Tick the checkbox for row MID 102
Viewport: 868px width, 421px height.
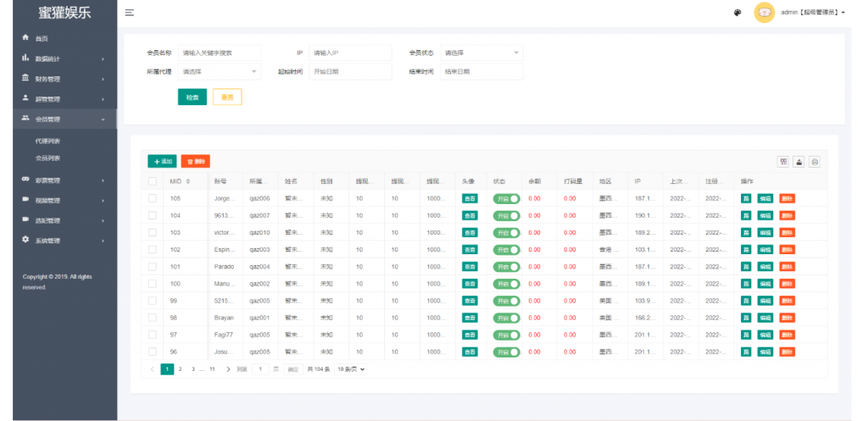tap(153, 250)
